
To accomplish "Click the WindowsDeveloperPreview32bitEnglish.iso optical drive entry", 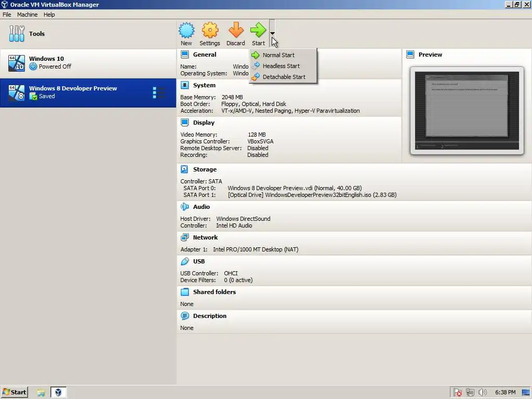I will click(x=312, y=195).
